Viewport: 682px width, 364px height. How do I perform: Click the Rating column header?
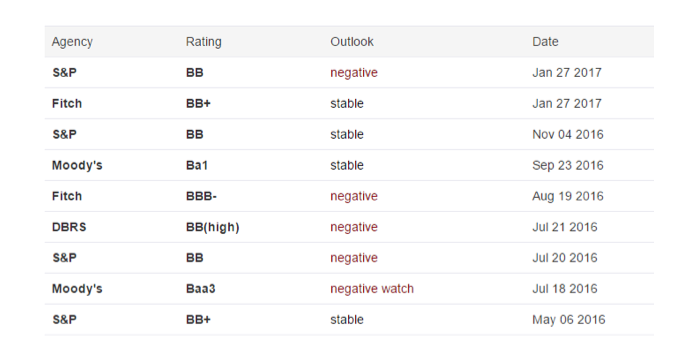click(x=204, y=42)
